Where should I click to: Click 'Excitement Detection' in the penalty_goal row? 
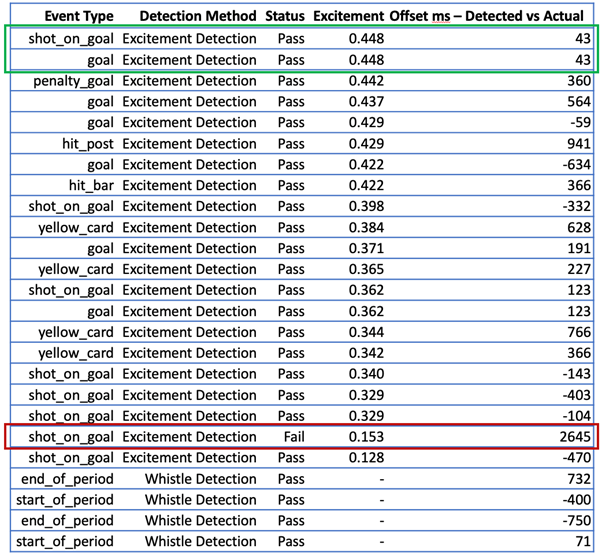(189, 81)
